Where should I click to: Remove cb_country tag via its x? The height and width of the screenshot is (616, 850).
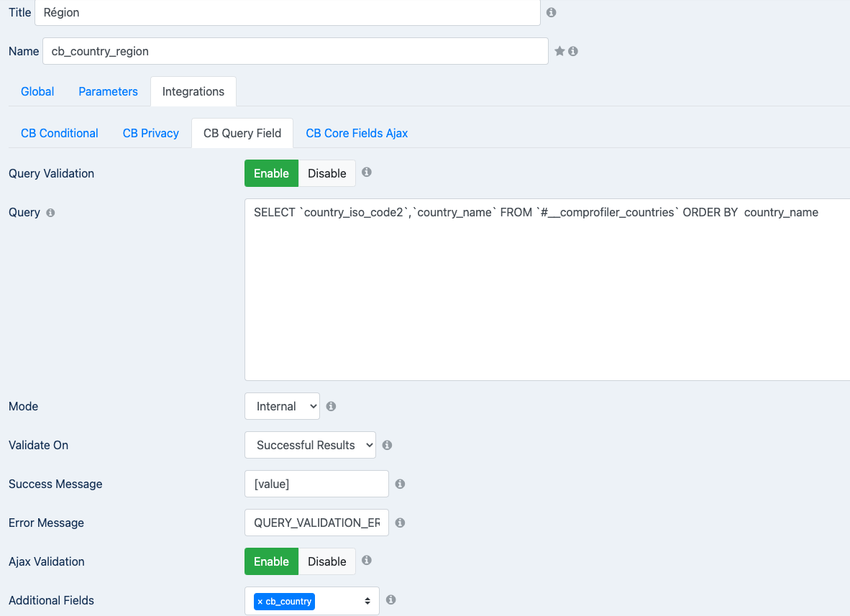pyautogui.click(x=260, y=602)
